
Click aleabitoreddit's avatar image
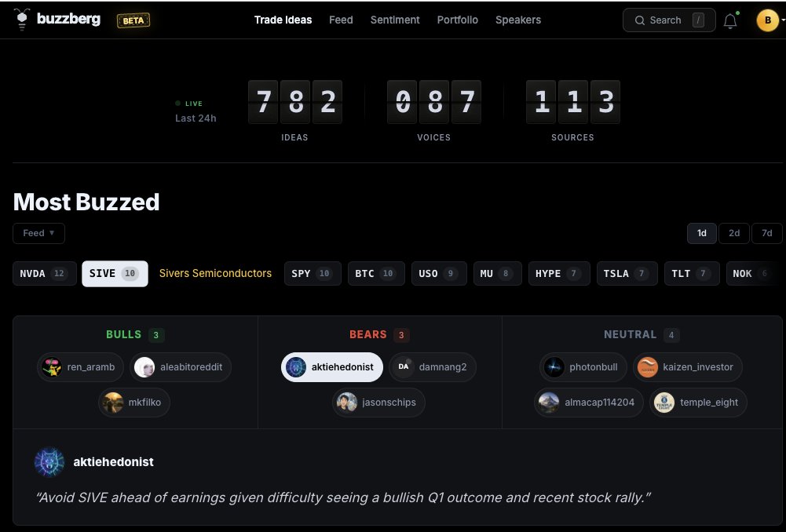point(144,367)
